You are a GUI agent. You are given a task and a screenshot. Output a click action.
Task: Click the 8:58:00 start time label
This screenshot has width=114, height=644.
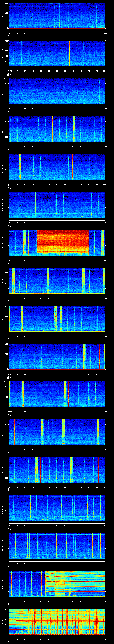pyautogui.click(x=9, y=336)
